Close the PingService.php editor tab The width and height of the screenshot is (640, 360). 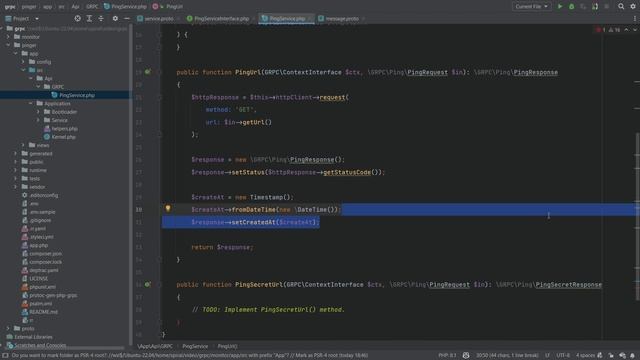click(310, 18)
